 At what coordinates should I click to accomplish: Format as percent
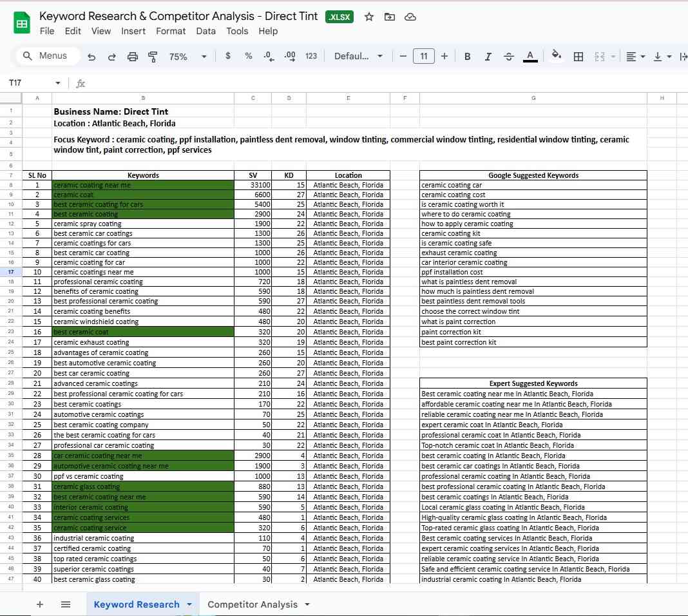(249, 56)
